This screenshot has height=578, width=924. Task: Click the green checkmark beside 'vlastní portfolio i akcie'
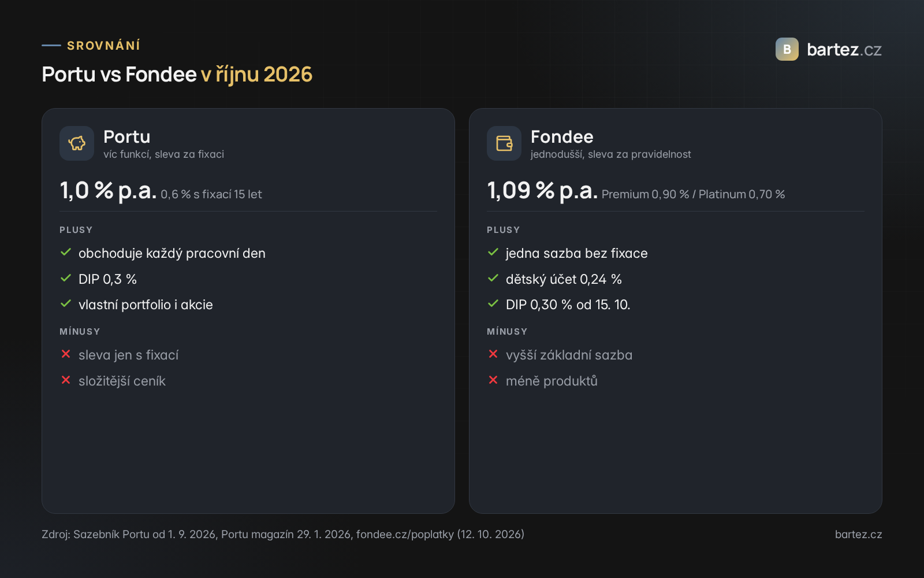point(66,303)
